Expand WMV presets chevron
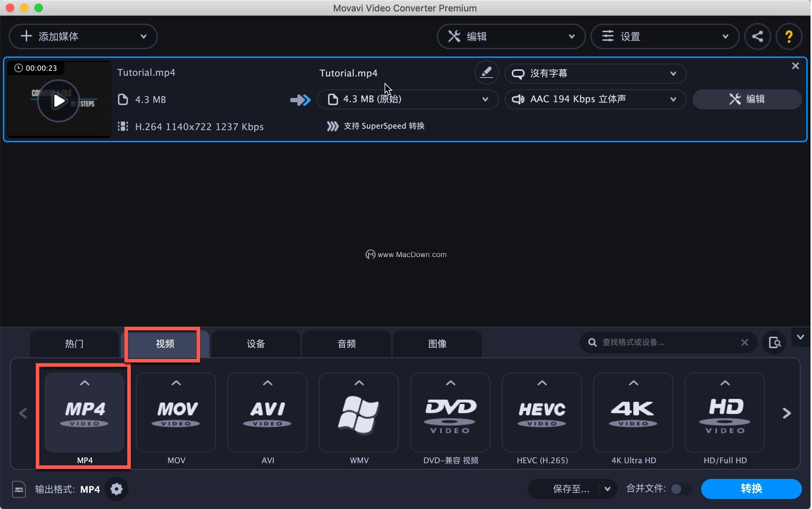 [359, 383]
